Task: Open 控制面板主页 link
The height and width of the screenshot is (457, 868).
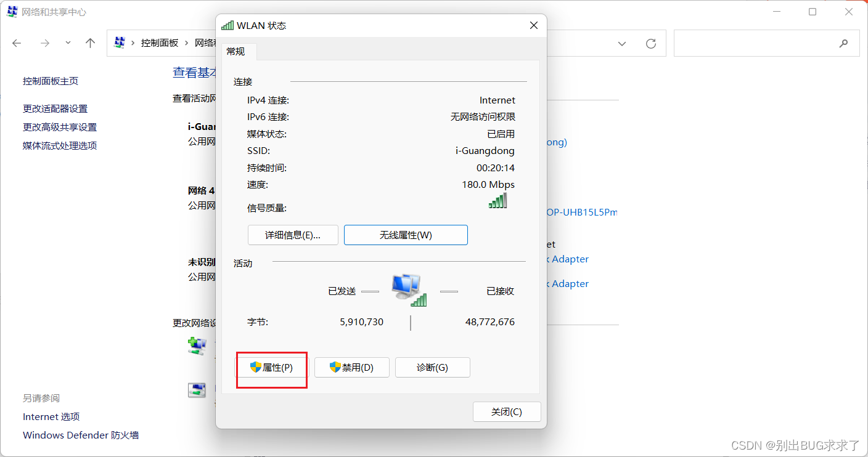Action: (51, 81)
